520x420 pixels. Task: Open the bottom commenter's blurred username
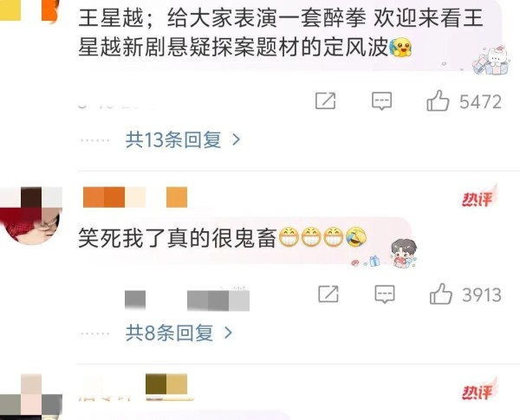coord(136,387)
